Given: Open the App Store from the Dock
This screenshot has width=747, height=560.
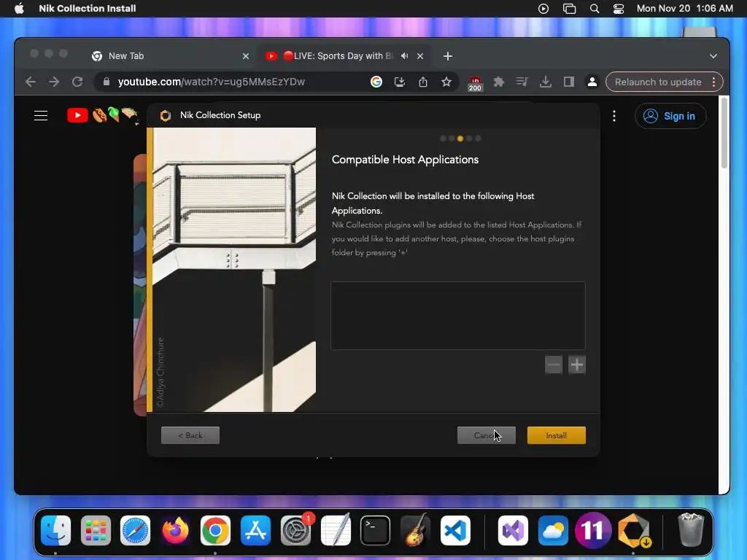Looking at the screenshot, I should (x=255, y=530).
